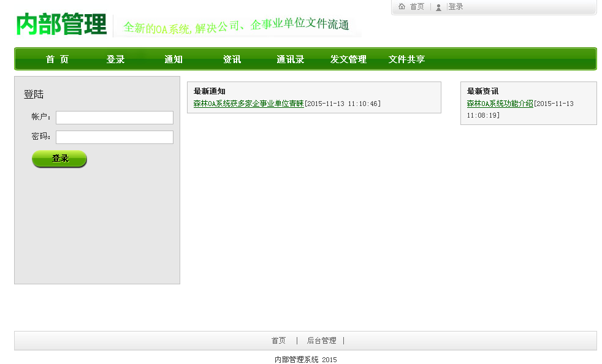Open notice 森林OA系统获多家企事业单位青睐

tap(248, 104)
